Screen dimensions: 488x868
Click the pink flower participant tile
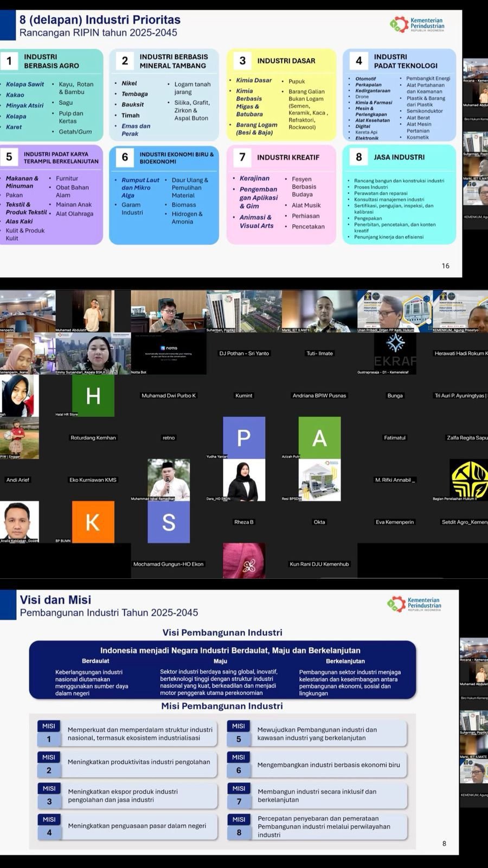point(244,560)
